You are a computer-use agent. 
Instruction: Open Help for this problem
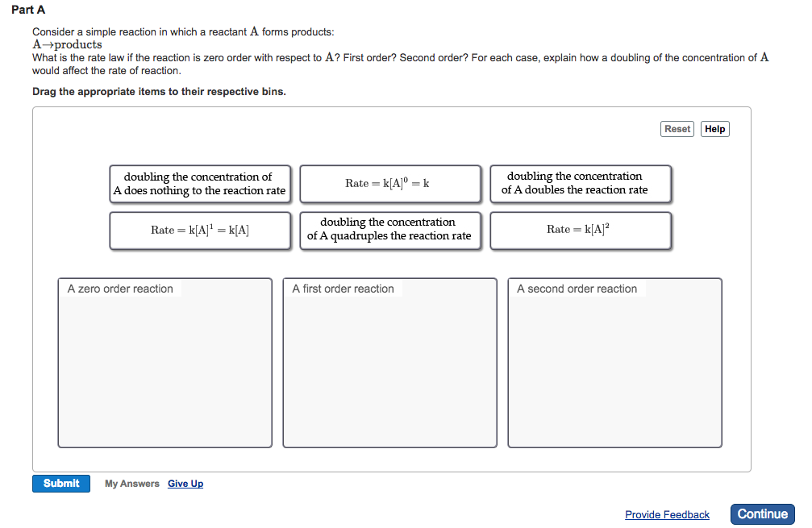click(714, 128)
